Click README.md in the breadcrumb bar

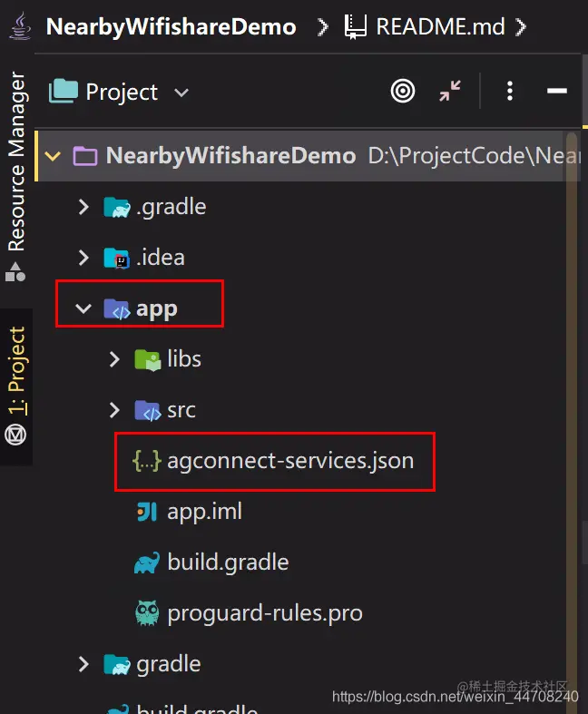(440, 26)
